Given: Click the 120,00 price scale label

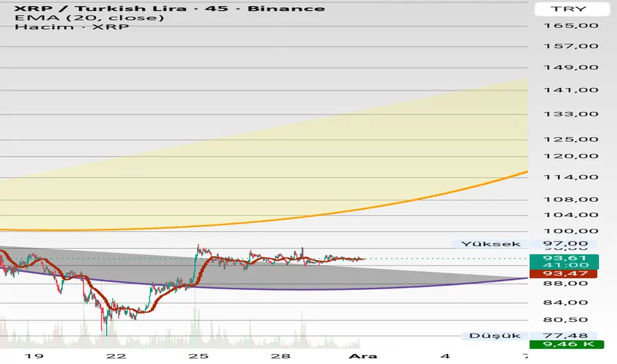Looking at the screenshot, I should [x=571, y=156].
